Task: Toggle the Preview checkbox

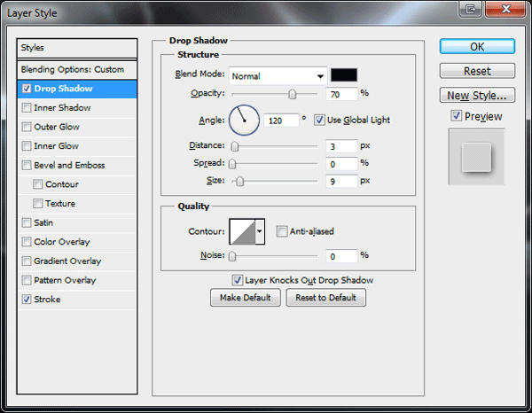Action: pos(457,116)
